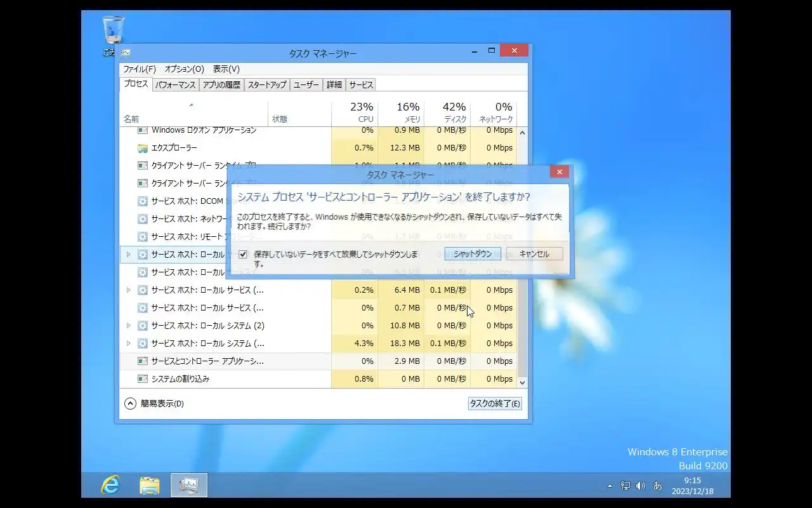
Task: Select the Windows ログオン アプリケーション row name
Action: click(204, 130)
